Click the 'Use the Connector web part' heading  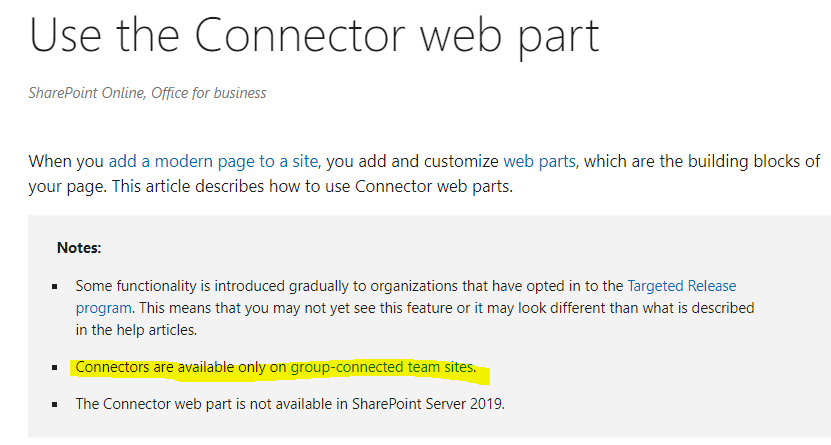pos(314,35)
